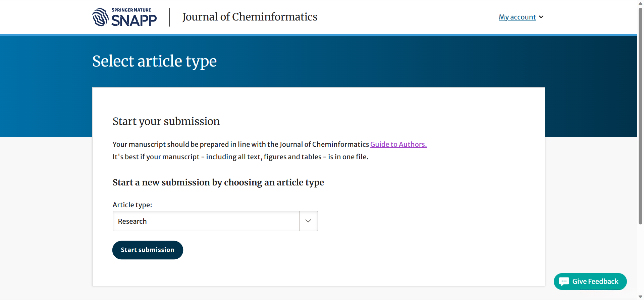Open the Article type box showing Research
Viewport: 644px width, 300px height.
pyautogui.click(x=206, y=221)
